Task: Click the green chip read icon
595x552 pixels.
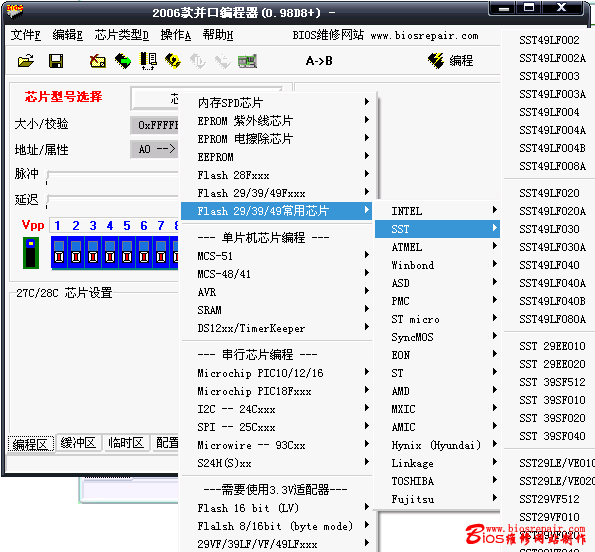Action: click(x=123, y=61)
